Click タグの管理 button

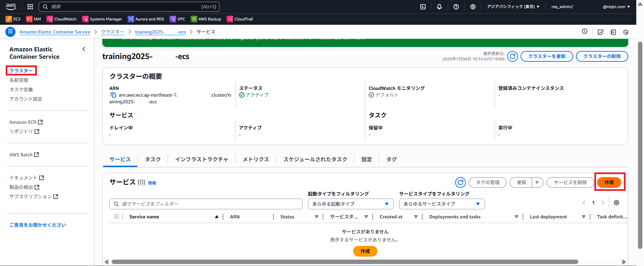(x=488, y=182)
